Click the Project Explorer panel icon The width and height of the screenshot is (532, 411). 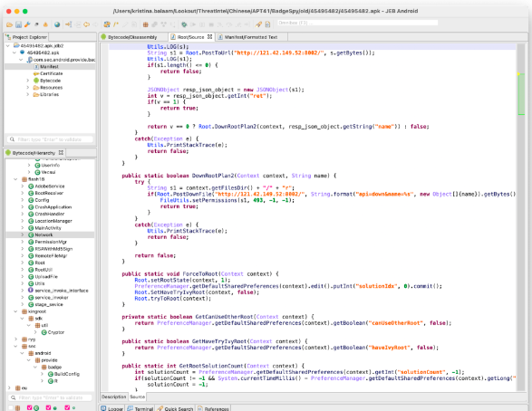pyautogui.click(x=8, y=37)
